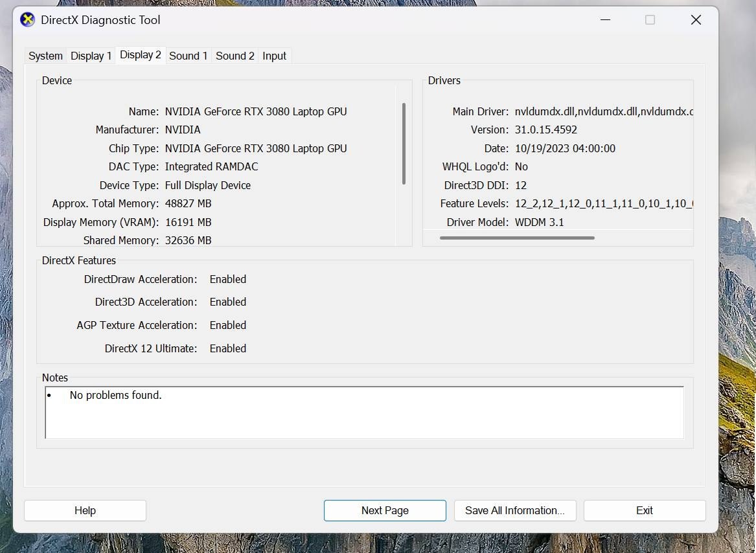Click the DirectX Diagnostic Tool title bar icon
This screenshot has height=553, width=756.
(x=27, y=20)
